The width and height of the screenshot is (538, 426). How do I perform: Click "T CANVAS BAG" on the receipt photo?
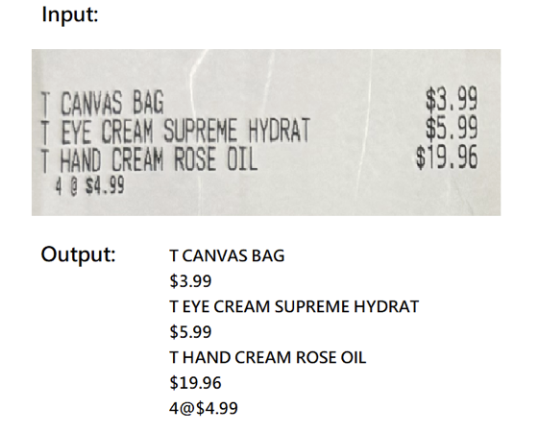click(x=103, y=103)
